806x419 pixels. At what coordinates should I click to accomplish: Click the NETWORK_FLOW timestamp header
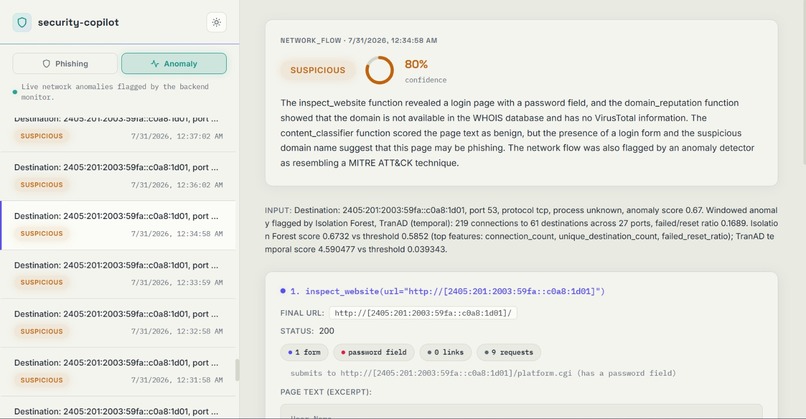pyautogui.click(x=359, y=41)
